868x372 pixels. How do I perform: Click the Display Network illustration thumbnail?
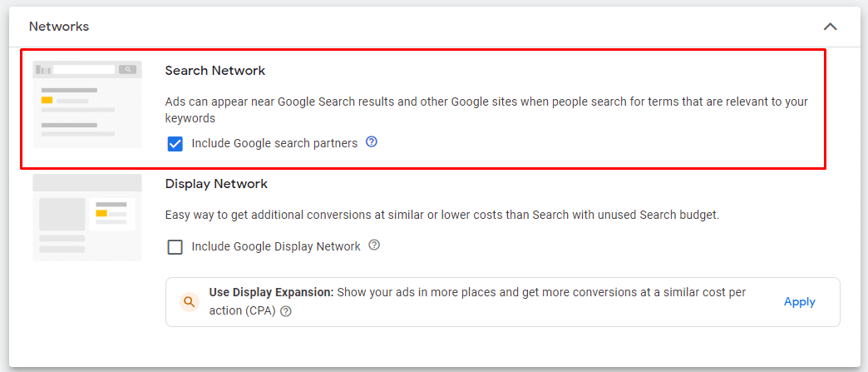(x=87, y=217)
